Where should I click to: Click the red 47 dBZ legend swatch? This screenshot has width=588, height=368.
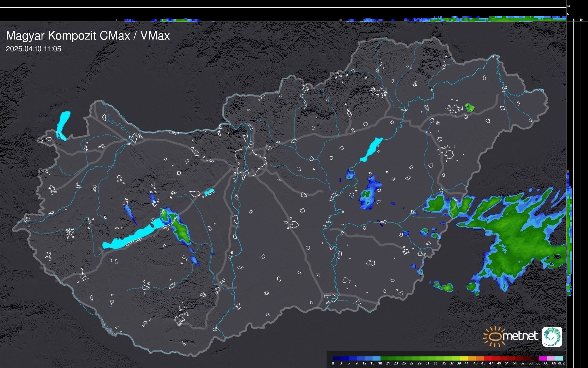[495, 358]
